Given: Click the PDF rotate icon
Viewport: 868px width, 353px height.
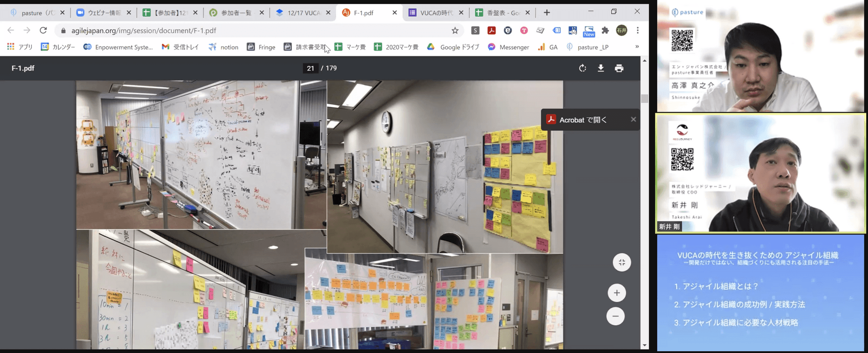Looking at the screenshot, I should (x=582, y=68).
